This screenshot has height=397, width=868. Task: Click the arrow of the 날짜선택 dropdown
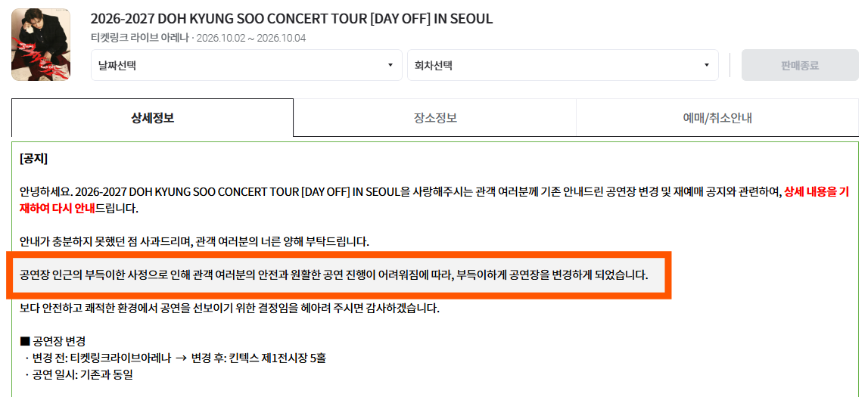(390, 65)
